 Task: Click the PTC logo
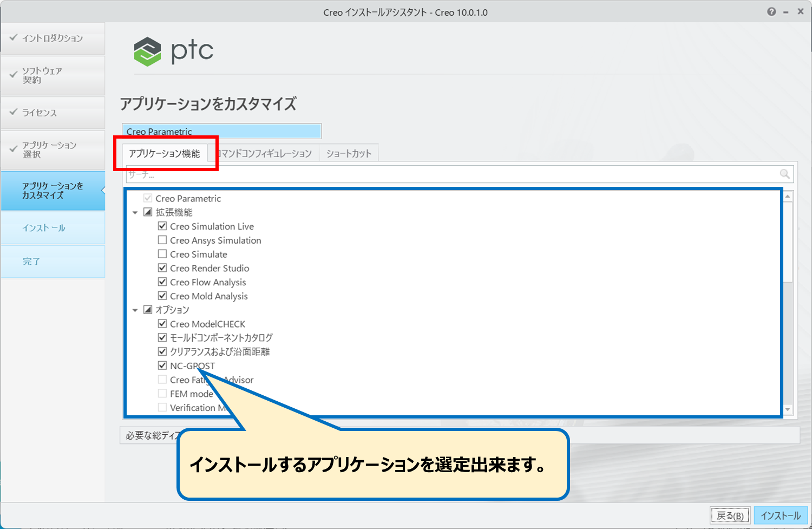pos(174,51)
